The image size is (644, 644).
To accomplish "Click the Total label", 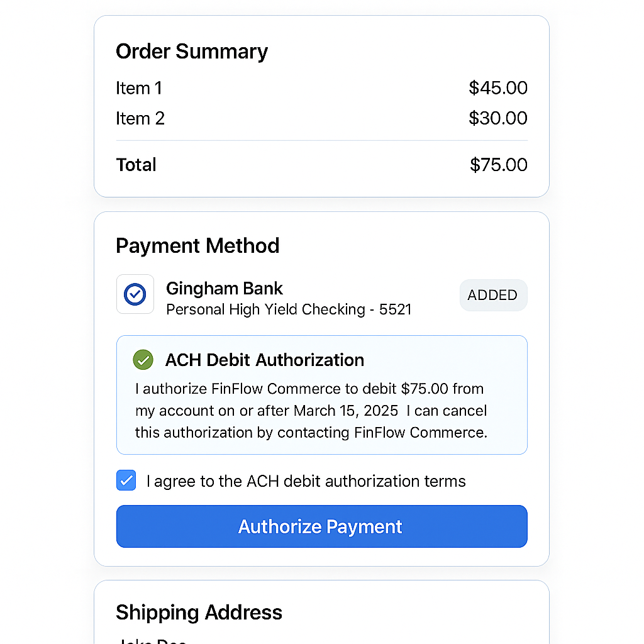I will [136, 165].
